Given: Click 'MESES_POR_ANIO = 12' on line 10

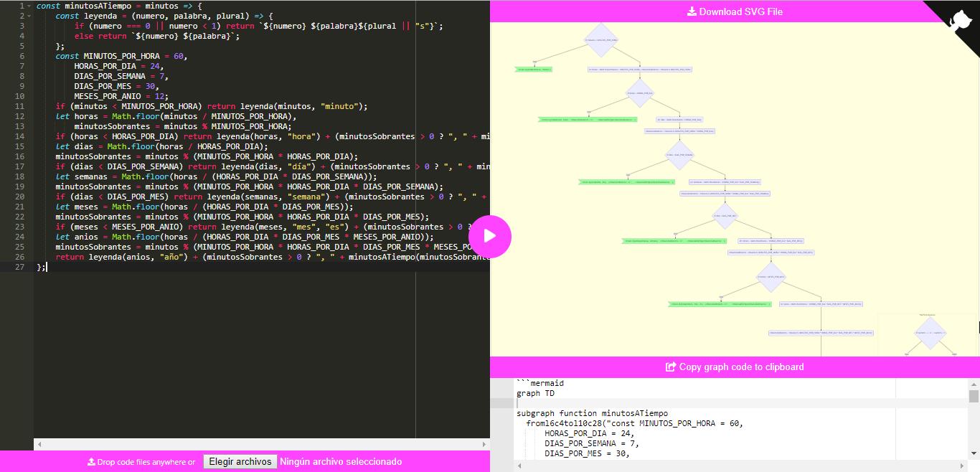Looking at the screenshot, I should pos(121,96).
